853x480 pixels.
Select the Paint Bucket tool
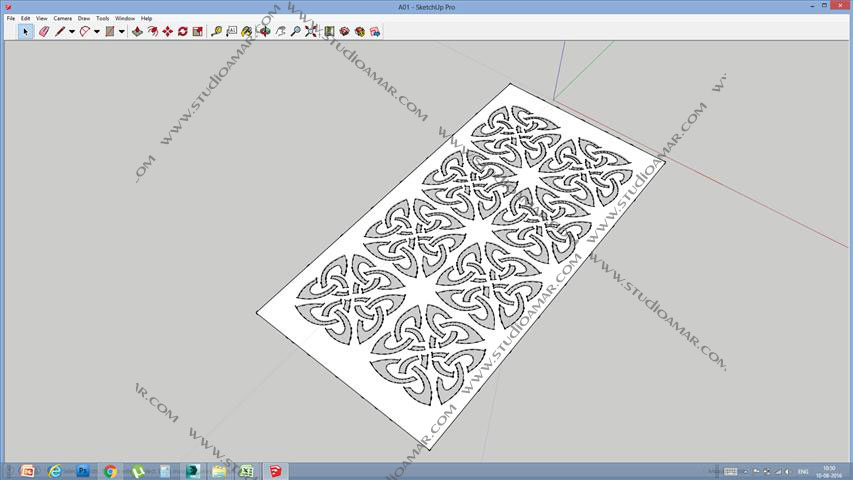[x=246, y=32]
